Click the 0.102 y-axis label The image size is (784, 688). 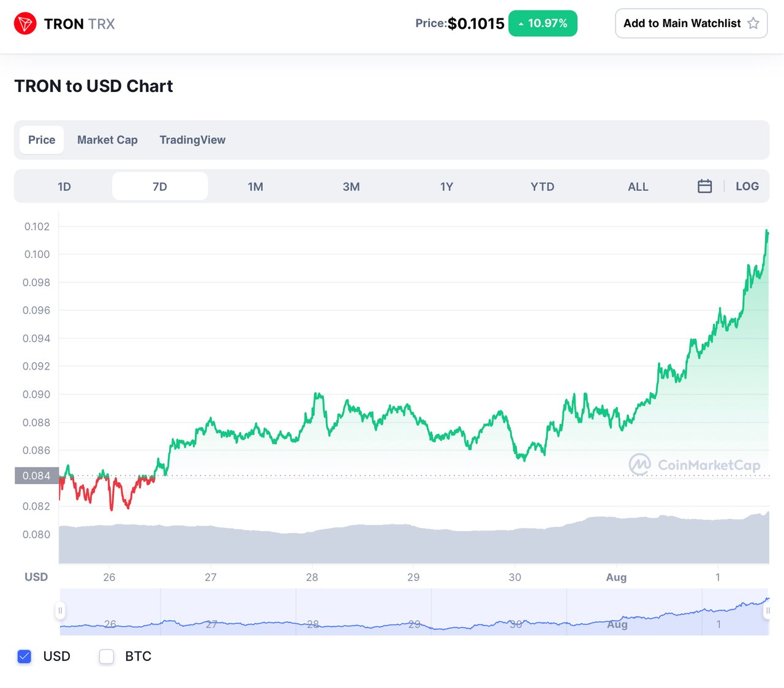[37, 227]
